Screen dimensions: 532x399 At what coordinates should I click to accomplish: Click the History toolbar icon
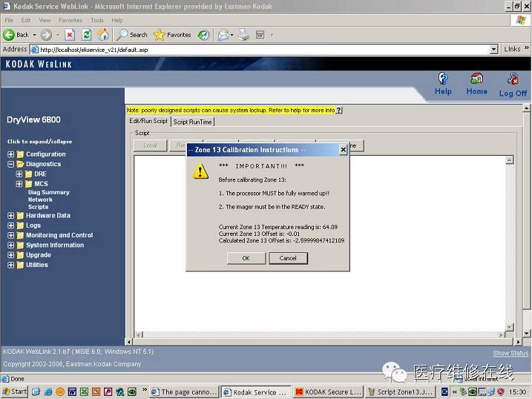pyautogui.click(x=203, y=35)
